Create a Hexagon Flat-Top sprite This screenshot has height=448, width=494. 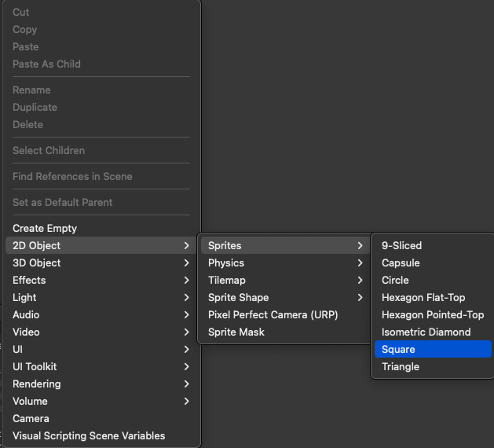pos(433,298)
